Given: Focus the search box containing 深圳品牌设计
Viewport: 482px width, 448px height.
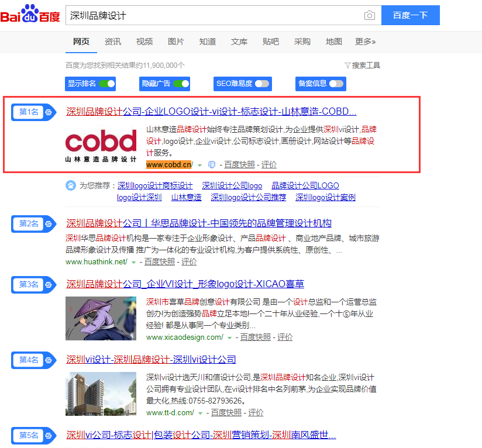Looking at the screenshot, I should pyautogui.click(x=215, y=15).
